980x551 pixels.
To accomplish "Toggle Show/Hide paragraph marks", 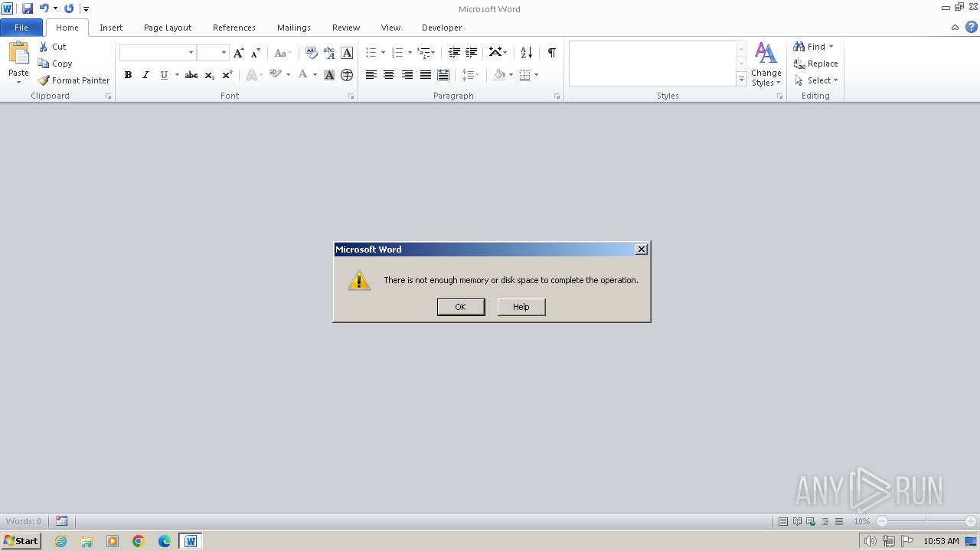I will click(x=551, y=52).
